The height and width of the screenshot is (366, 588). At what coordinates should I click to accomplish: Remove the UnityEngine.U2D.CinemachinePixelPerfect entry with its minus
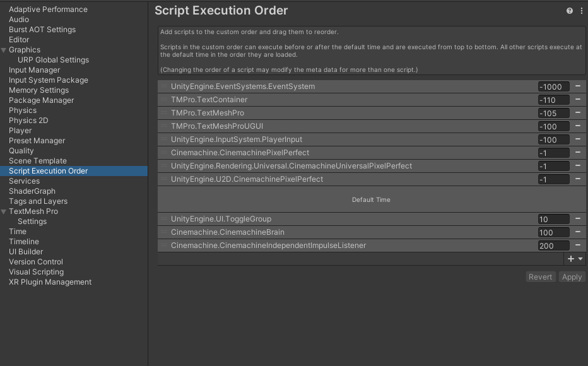pos(578,179)
